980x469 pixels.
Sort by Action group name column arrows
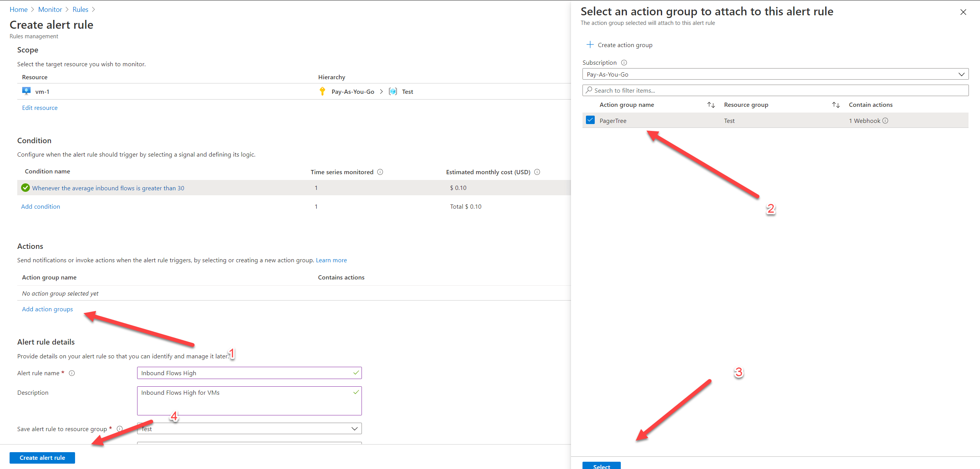[x=711, y=105]
